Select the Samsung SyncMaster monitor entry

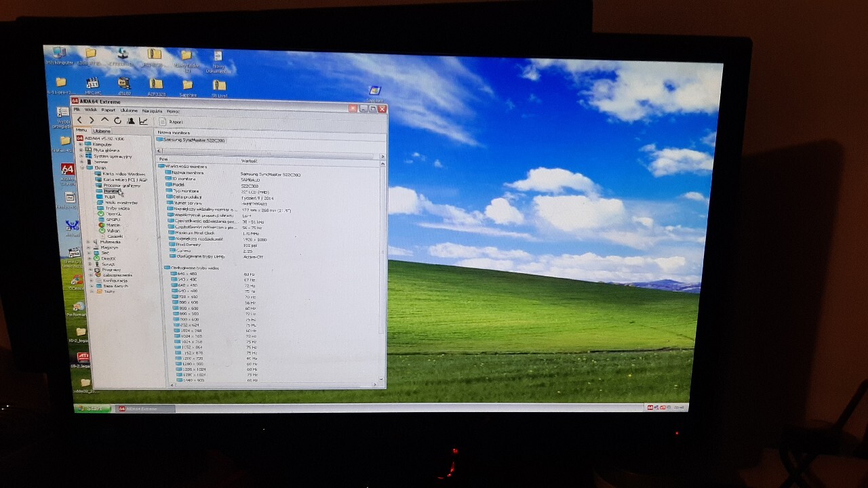click(191, 140)
